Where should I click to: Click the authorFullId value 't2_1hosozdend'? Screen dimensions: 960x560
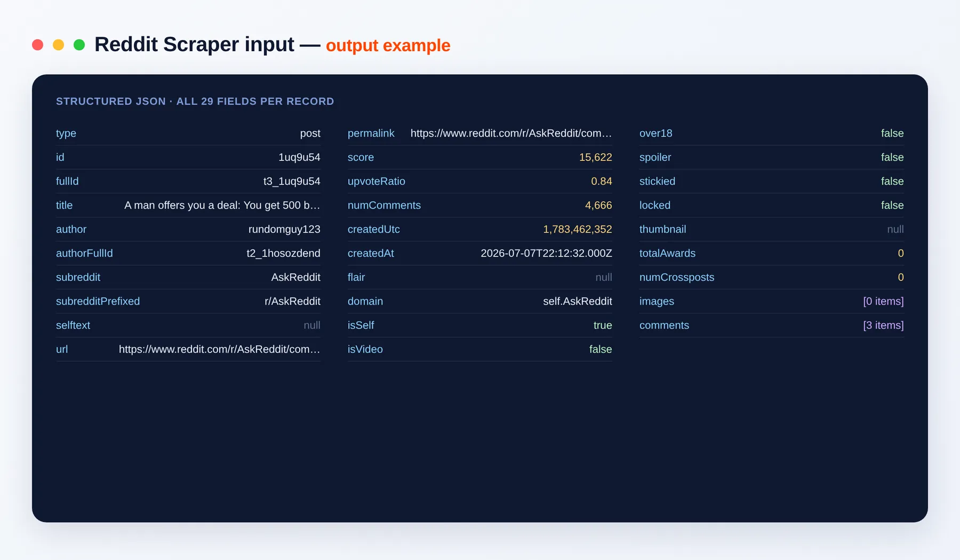pos(283,253)
